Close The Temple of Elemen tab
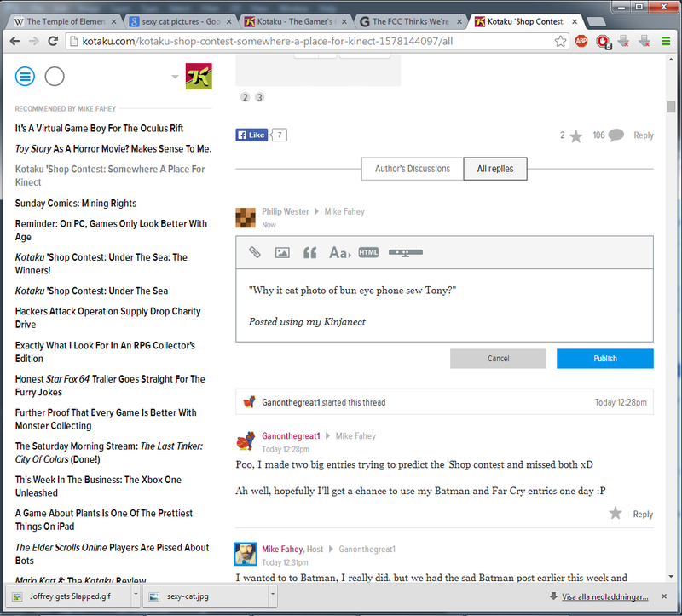 click(113, 22)
